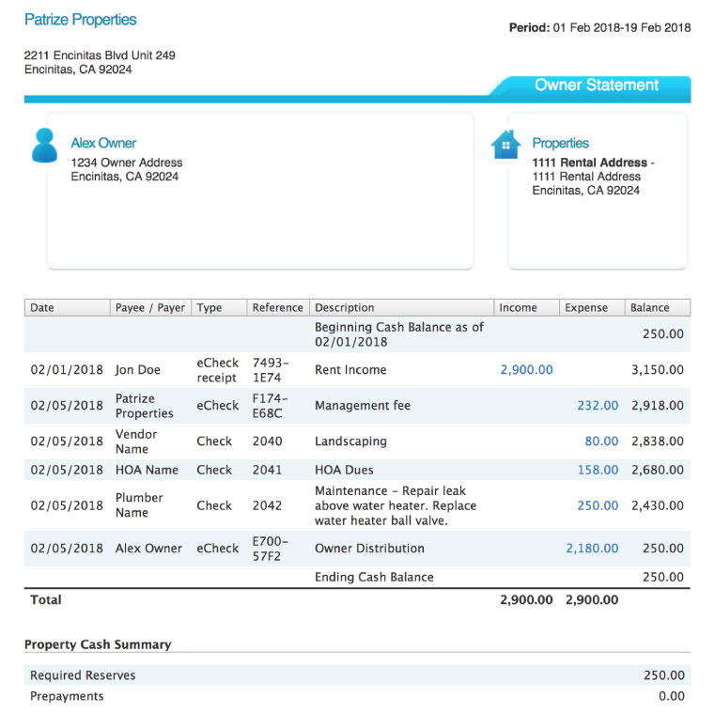The width and height of the screenshot is (715, 728).
Task: Click the Payee / Payer column header
Action: tap(150, 308)
